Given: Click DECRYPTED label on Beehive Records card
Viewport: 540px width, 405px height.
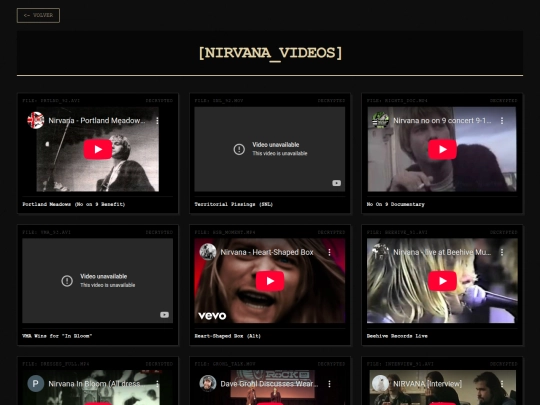Looking at the screenshot, I should point(503,232).
